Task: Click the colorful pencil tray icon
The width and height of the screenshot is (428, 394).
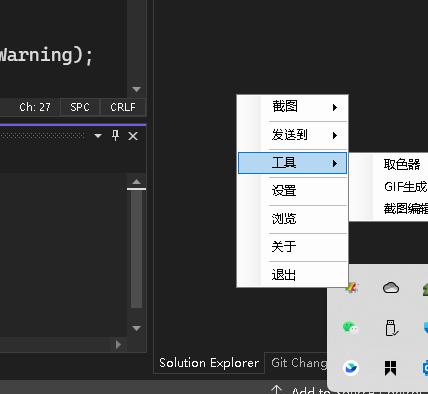Action: (352, 287)
